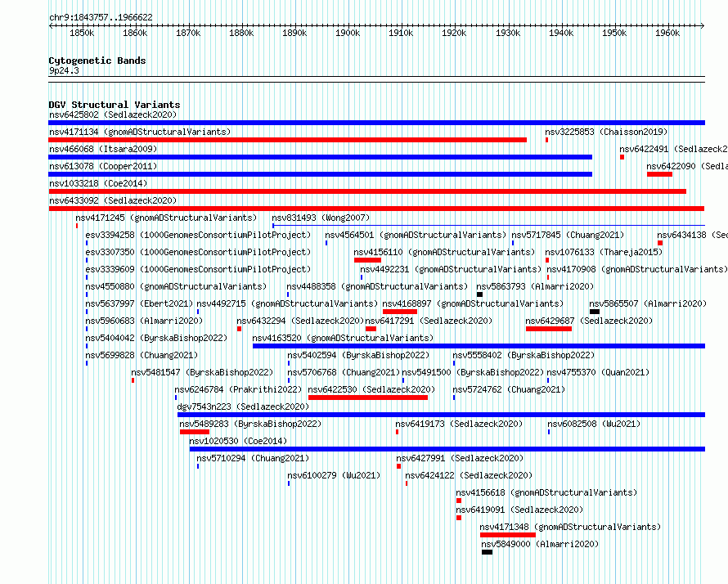Click blue bar under nsv1020530 (Coe2014)
The image size is (728, 584).
[x=447, y=449]
